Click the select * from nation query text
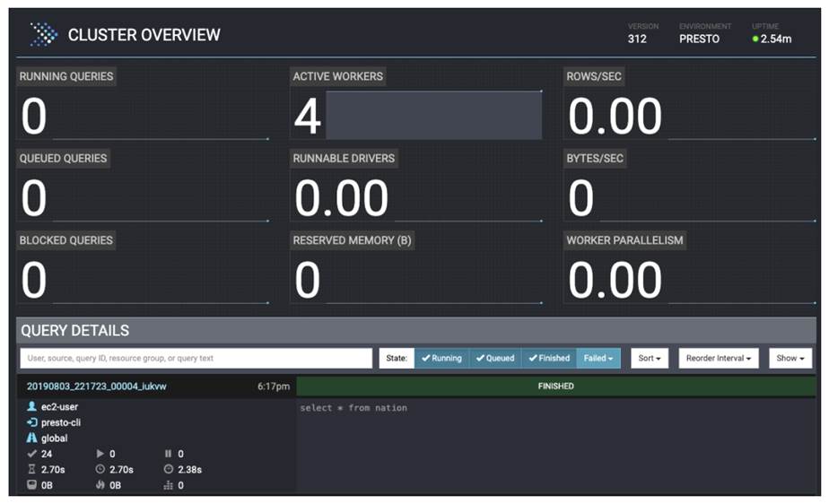 click(x=353, y=408)
